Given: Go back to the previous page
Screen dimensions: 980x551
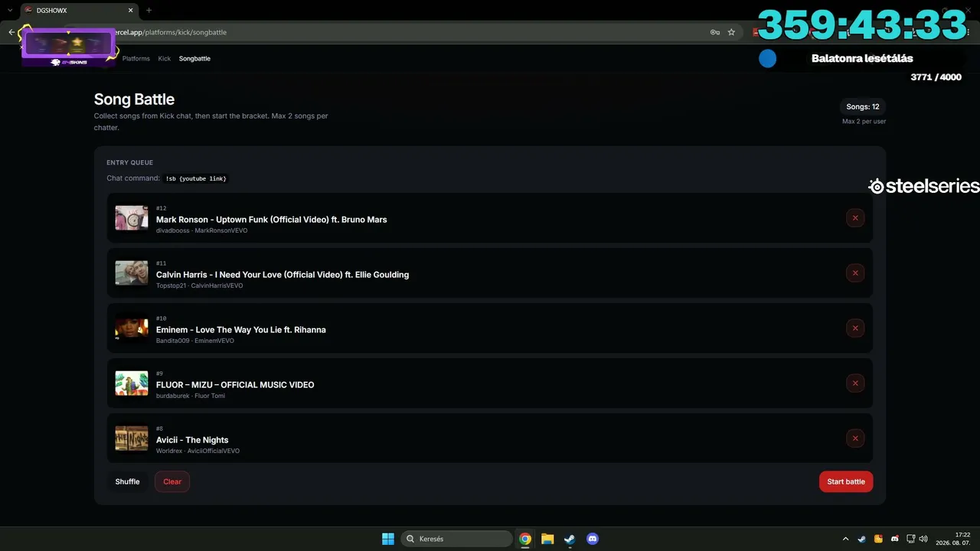Looking at the screenshot, I should click(x=11, y=32).
